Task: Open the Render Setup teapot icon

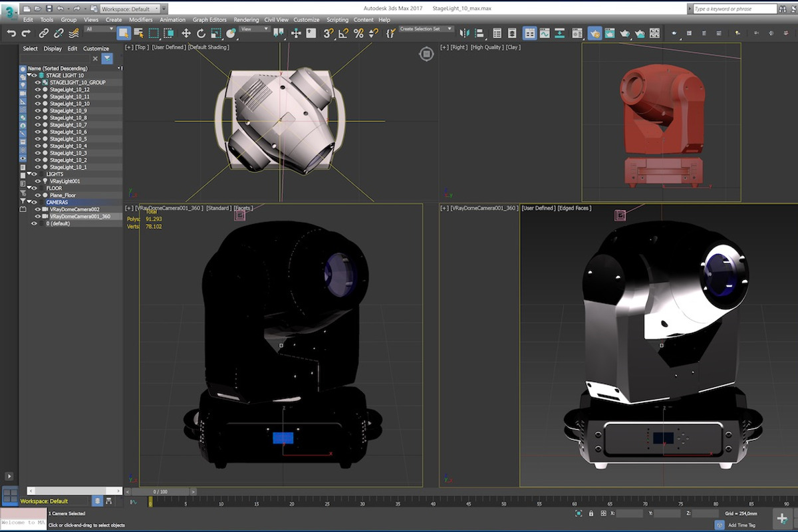Action: point(595,33)
